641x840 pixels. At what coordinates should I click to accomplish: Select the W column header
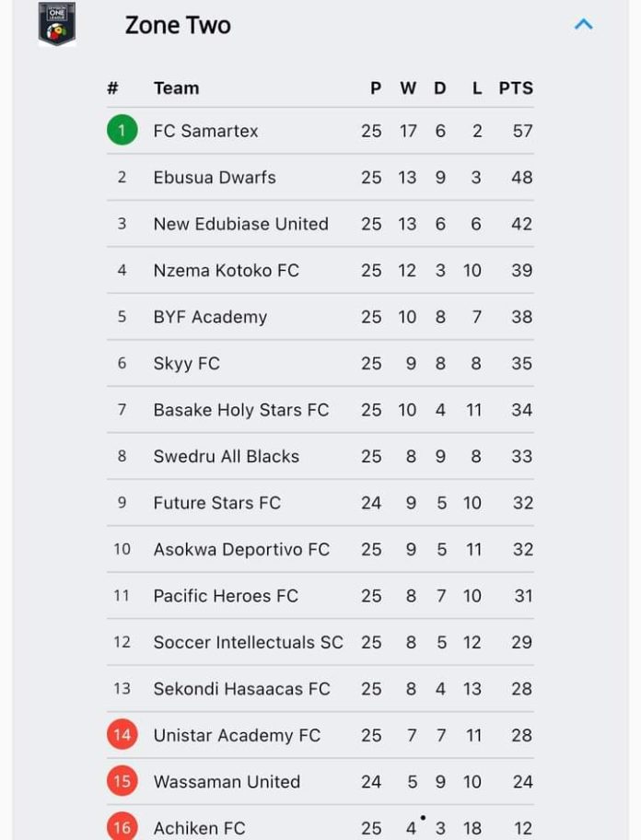(x=408, y=87)
